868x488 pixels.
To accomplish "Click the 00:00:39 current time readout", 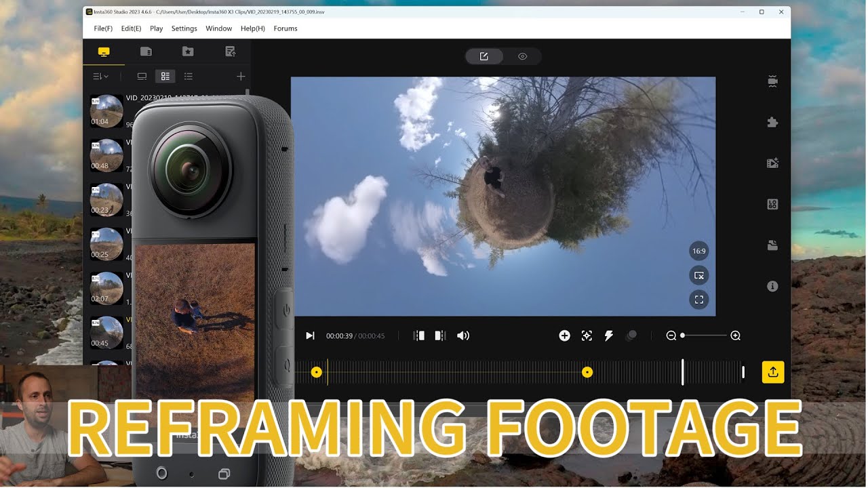I will [x=339, y=336].
